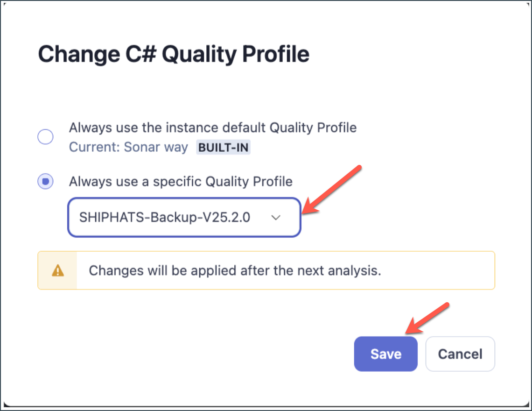Viewport: 532px width, 411px height.
Task: Click the BUILT-IN badge
Action: coord(224,148)
